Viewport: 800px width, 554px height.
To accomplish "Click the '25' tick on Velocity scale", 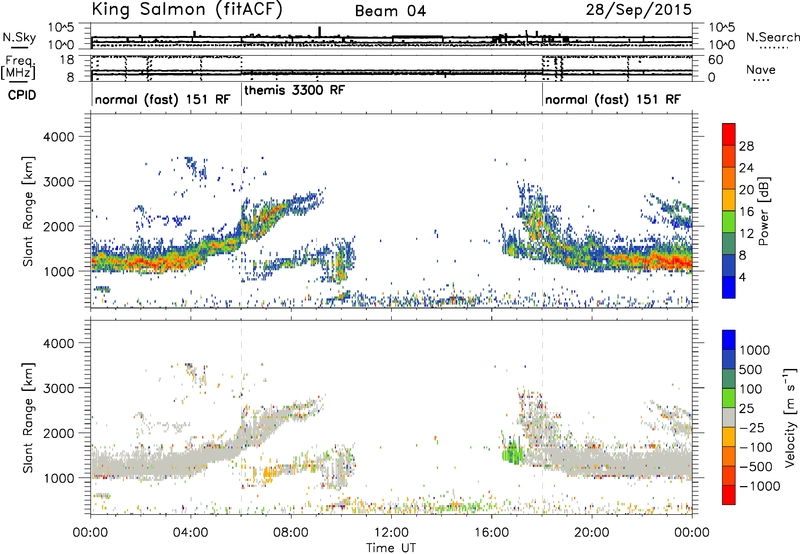I will [x=746, y=408].
